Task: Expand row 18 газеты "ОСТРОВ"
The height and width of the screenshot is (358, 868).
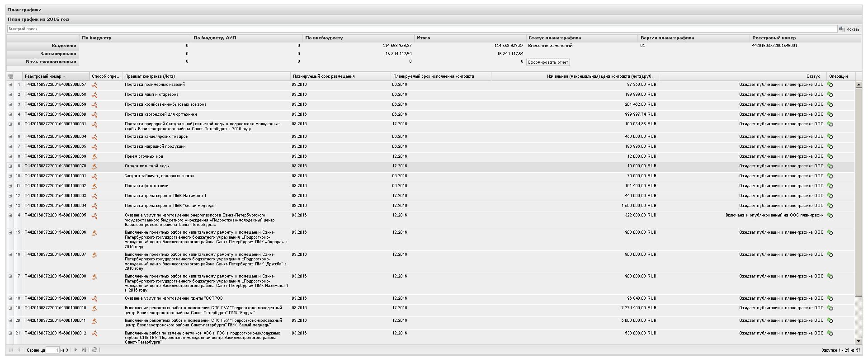Action: coord(10,298)
